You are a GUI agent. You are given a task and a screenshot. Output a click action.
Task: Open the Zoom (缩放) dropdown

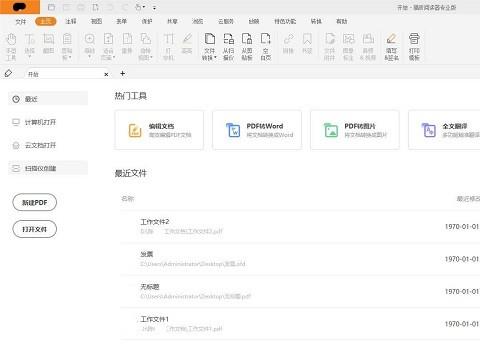pos(89,57)
